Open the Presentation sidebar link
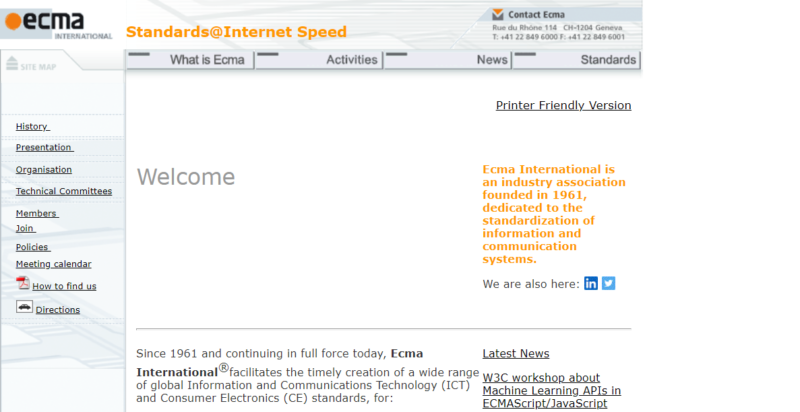Screen dimensions: 800x412 pos(45,147)
